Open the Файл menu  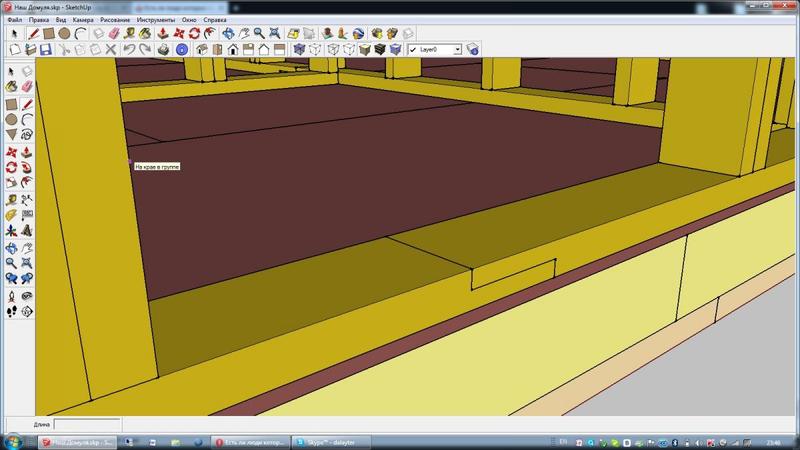14,19
